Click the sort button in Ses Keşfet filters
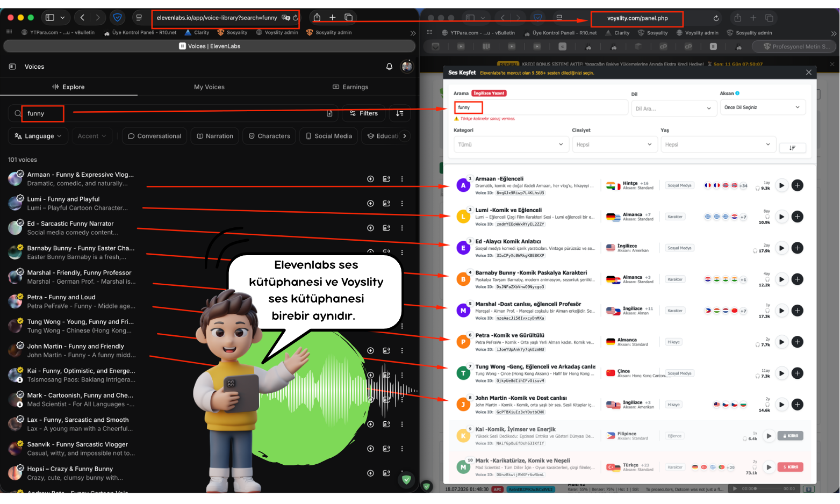 (x=792, y=148)
